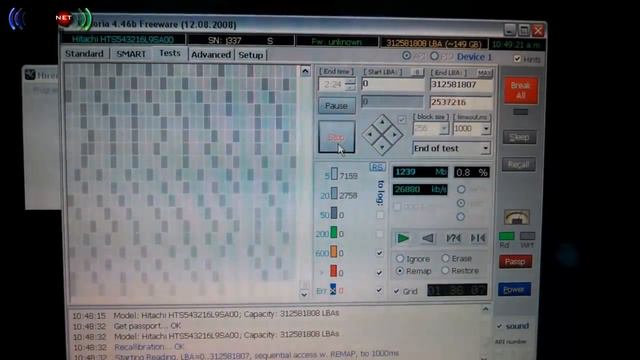Toggle log checkbox for red slow blocks

tap(379, 272)
